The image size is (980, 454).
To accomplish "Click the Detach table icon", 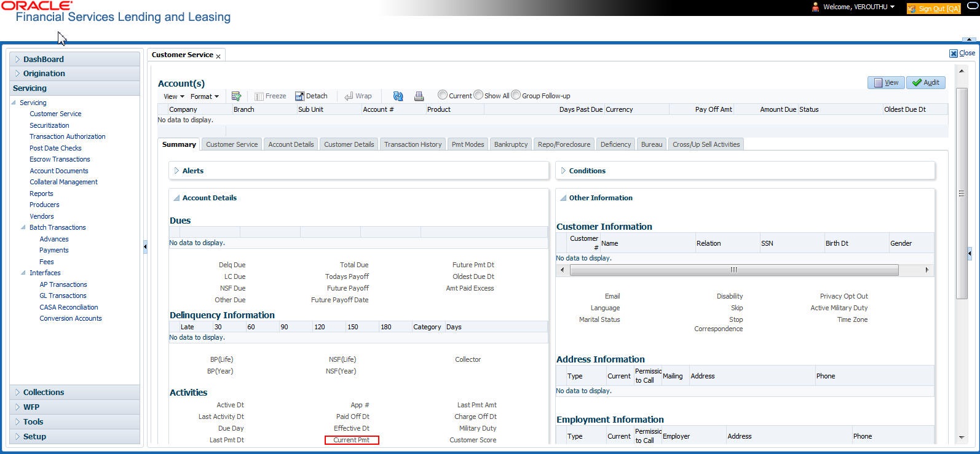I will (311, 96).
